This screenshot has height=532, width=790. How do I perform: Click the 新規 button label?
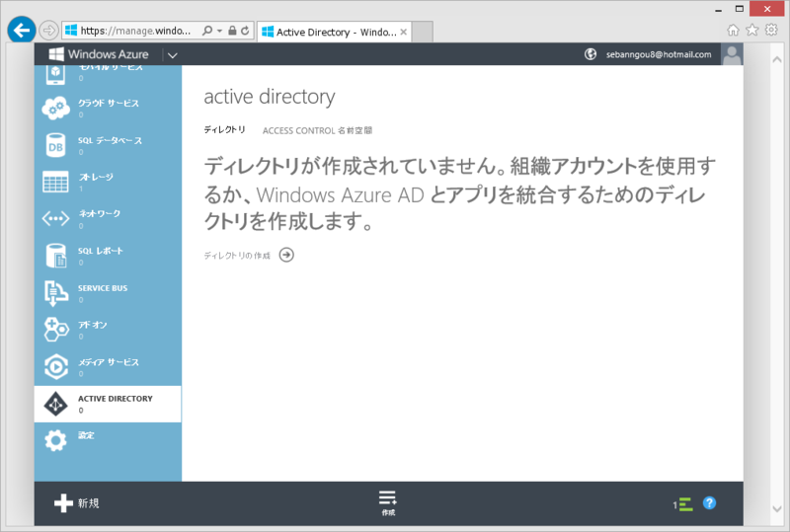89,503
